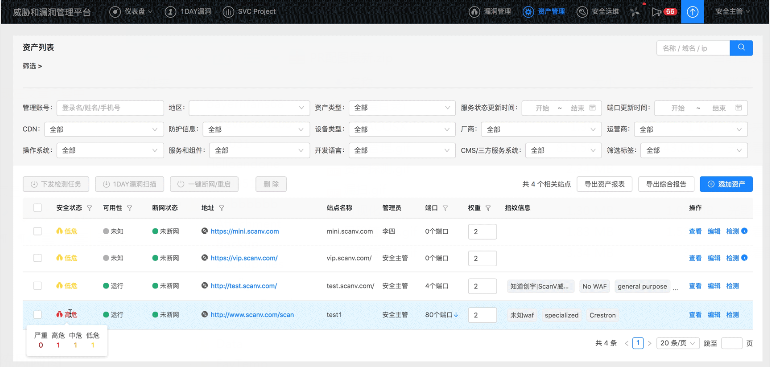Open the 1DAY漏洞 nav item

pos(188,11)
